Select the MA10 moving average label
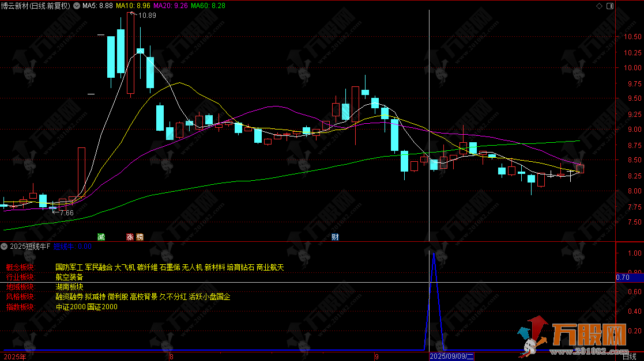 (133, 6)
